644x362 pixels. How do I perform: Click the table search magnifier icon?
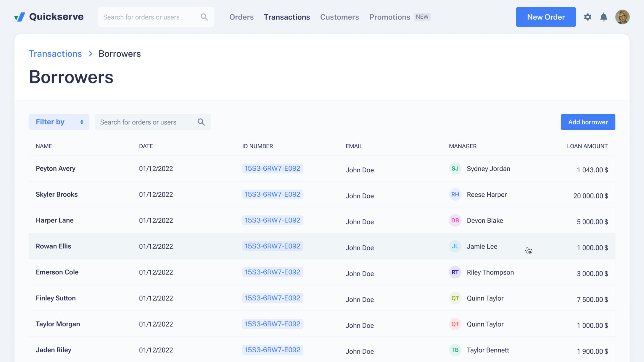point(201,122)
